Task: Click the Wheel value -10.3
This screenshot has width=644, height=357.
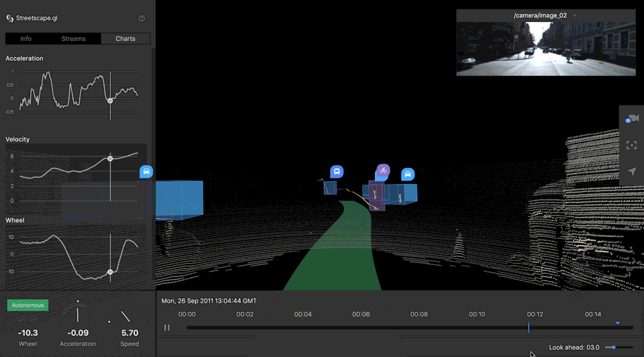Action: [28, 333]
